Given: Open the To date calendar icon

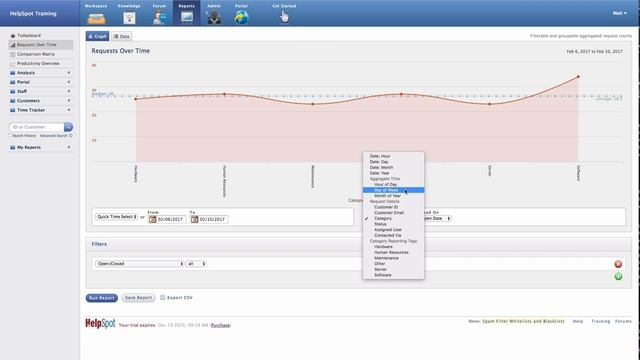Looking at the screenshot, I should (x=195, y=220).
